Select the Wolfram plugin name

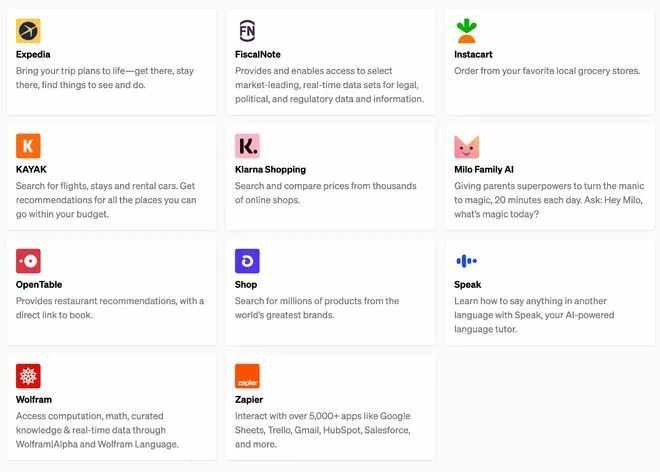[x=34, y=400]
